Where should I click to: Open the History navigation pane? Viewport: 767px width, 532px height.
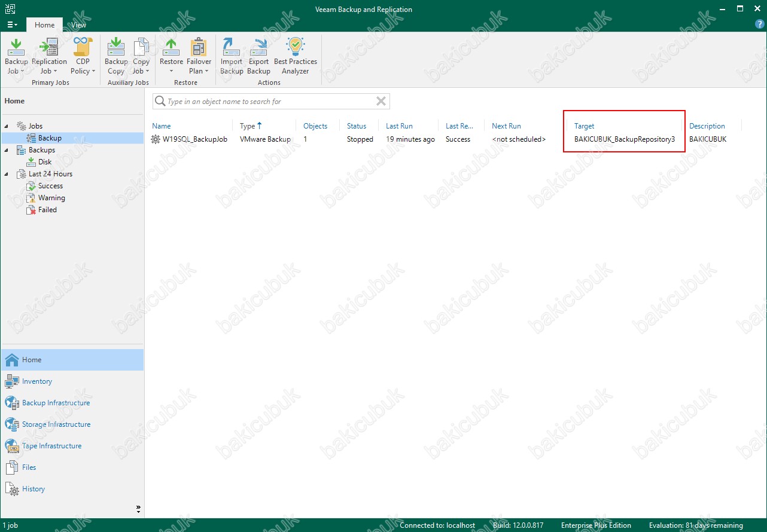coord(72,489)
